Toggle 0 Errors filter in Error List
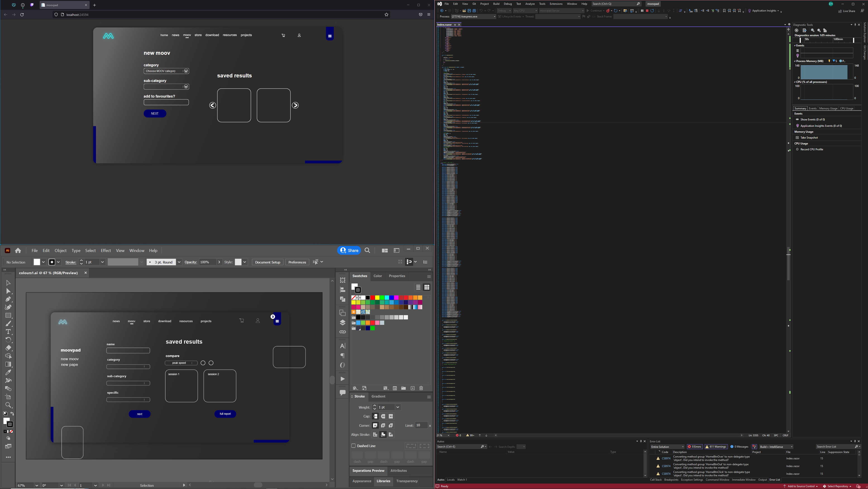The image size is (868, 489). click(694, 447)
